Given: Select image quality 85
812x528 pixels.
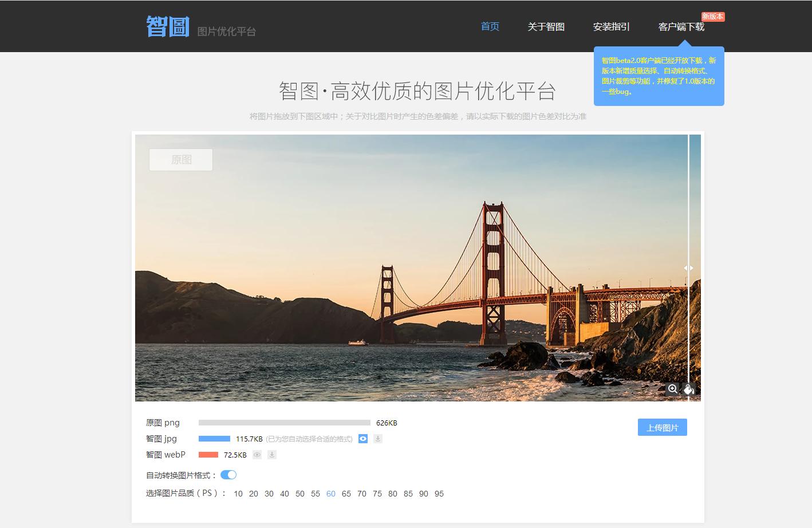Looking at the screenshot, I should coord(408,494).
